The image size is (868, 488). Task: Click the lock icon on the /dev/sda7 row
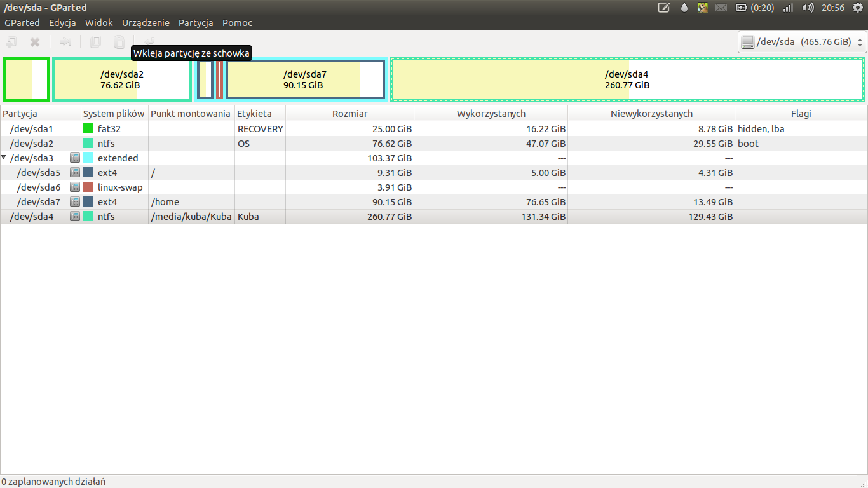74,202
